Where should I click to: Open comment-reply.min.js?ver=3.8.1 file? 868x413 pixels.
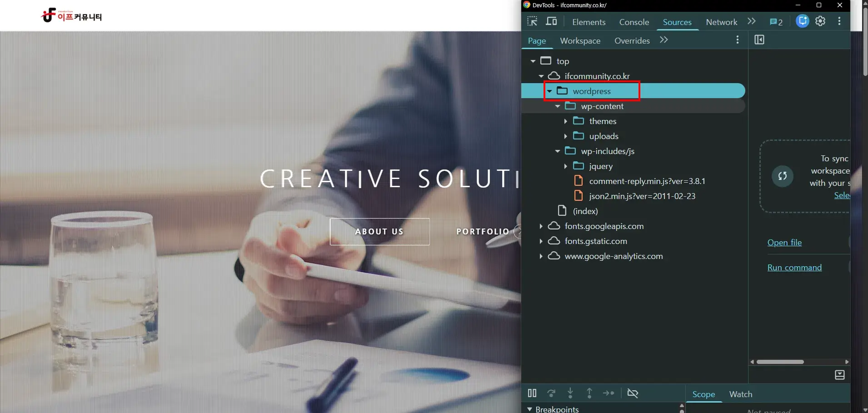click(647, 181)
